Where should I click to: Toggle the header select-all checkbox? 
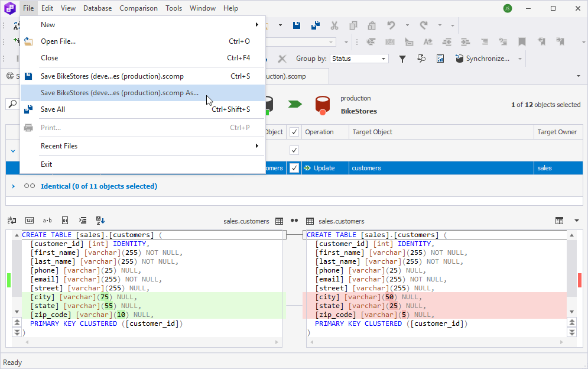[294, 132]
